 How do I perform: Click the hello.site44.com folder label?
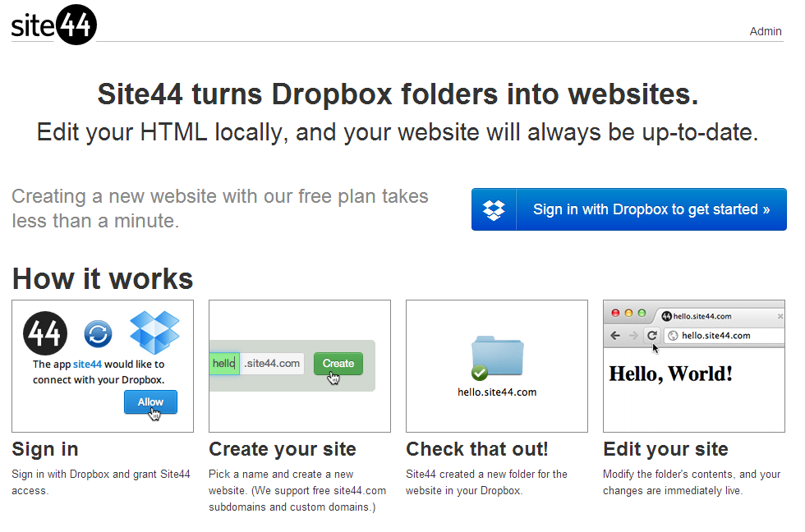coord(497,392)
